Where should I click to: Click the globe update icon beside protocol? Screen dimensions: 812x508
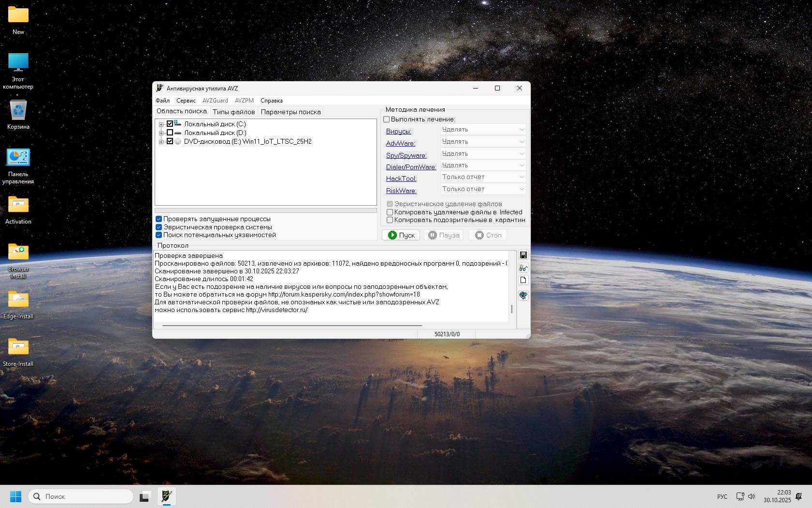coord(523,295)
